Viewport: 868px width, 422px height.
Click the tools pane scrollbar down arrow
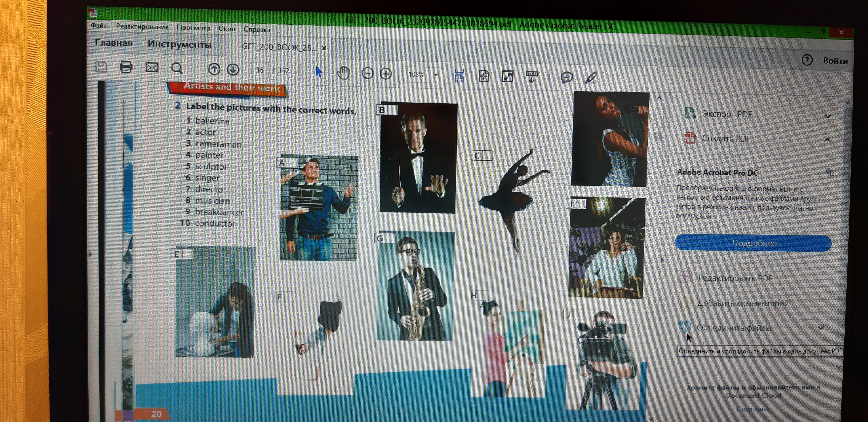click(x=838, y=367)
